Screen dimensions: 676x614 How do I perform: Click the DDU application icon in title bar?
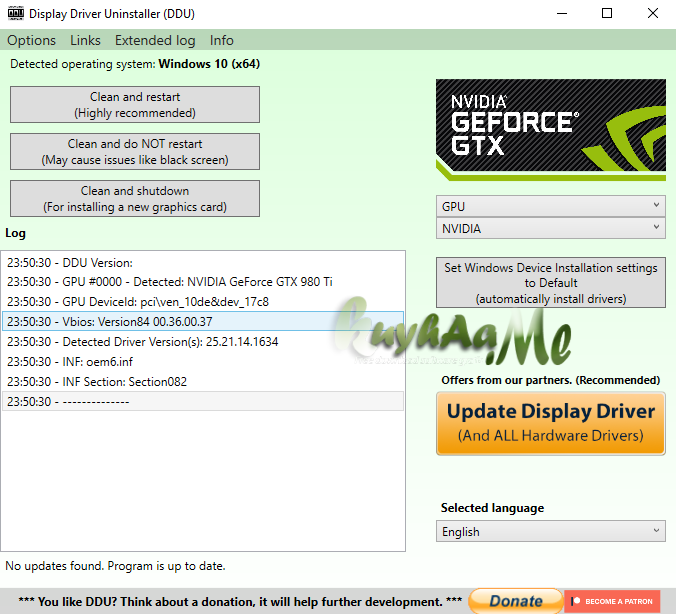point(16,13)
